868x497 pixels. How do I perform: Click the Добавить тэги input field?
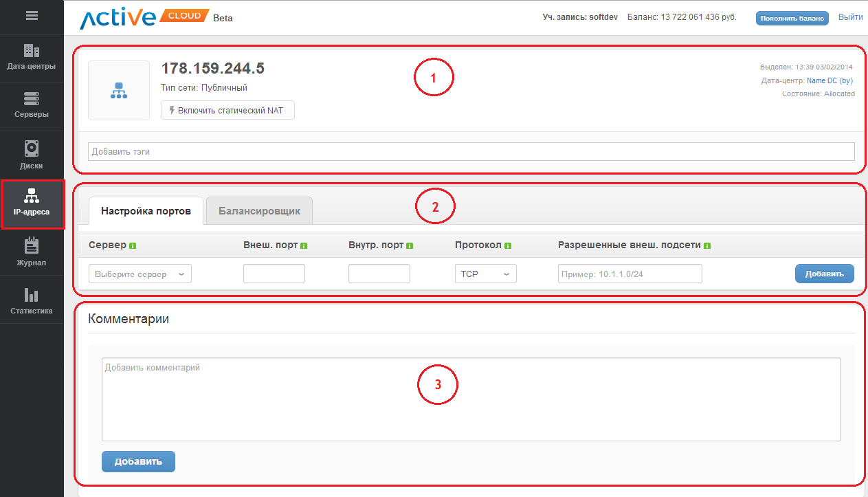[471, 151]
